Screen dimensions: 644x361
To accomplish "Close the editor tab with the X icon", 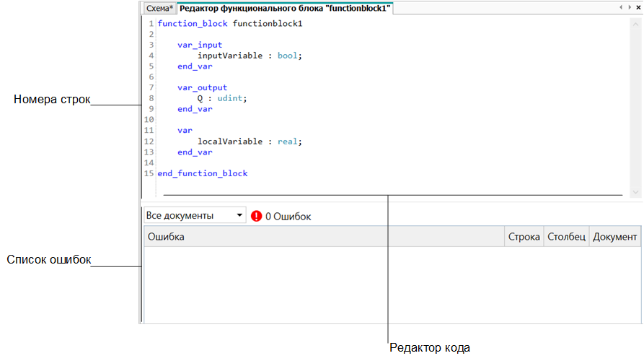I will 638,7.
